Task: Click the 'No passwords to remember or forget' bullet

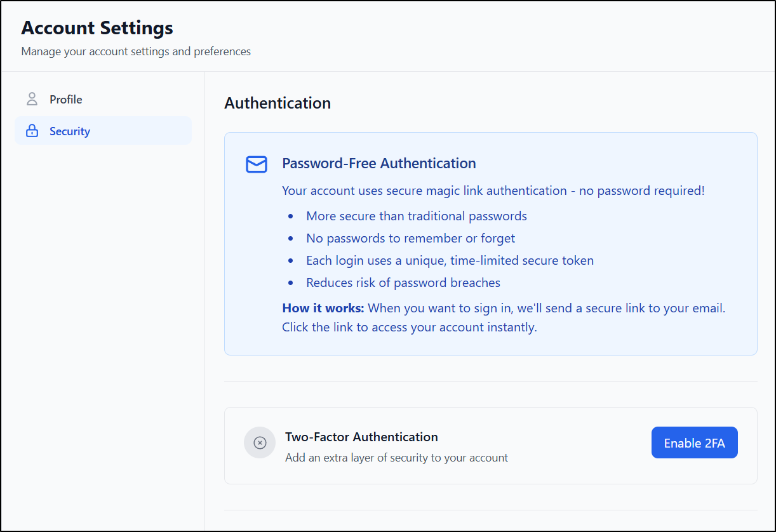Action: point(411,238)
